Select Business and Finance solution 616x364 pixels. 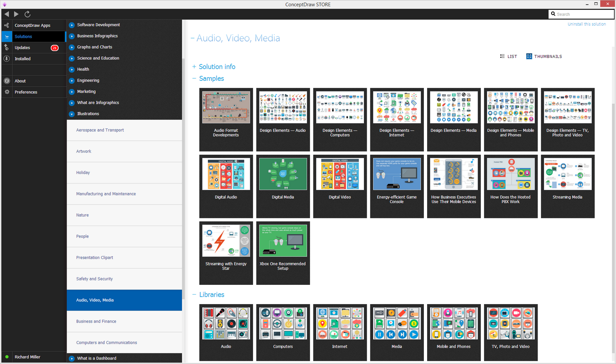tap(124, 321)
